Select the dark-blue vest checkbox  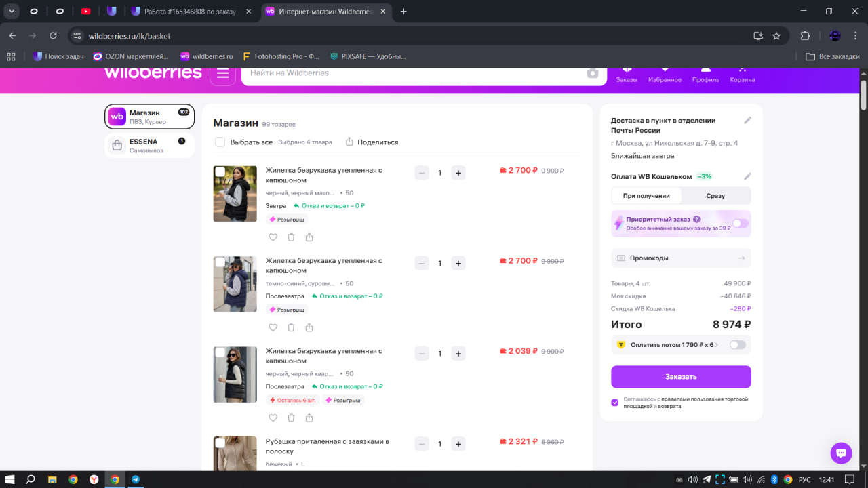pyautogui.click(x=220, y=262)
